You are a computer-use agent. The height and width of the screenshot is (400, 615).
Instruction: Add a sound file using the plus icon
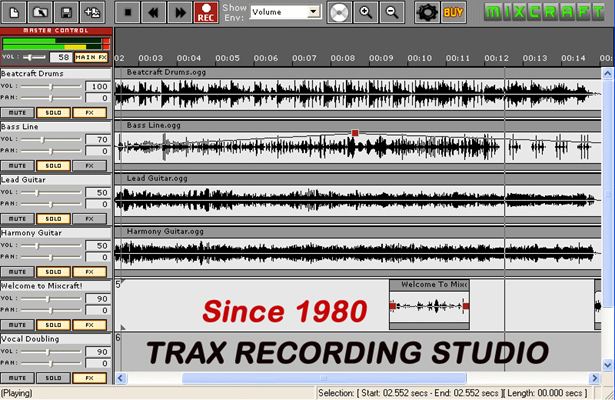92,12
